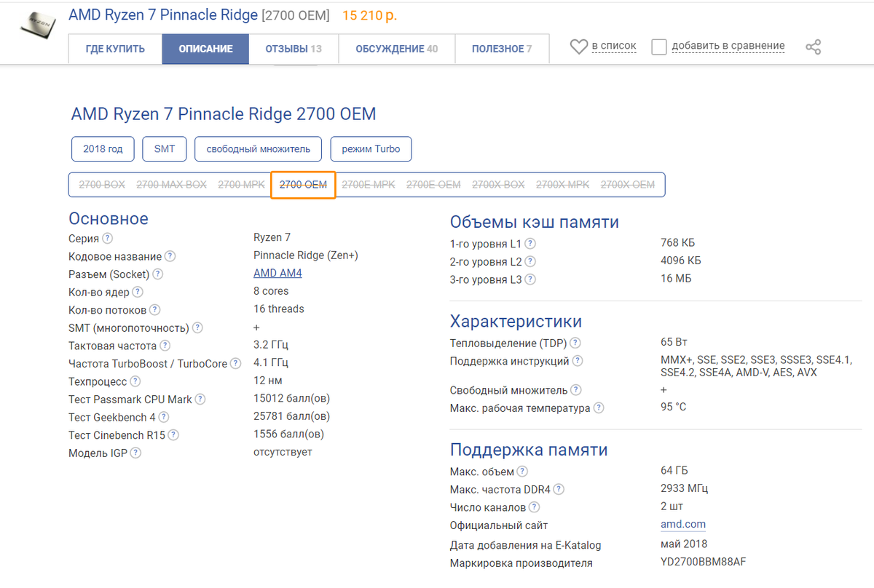
Task: Click the 1556 балл(ов) Cinebench value
Action: click(289, 434)
